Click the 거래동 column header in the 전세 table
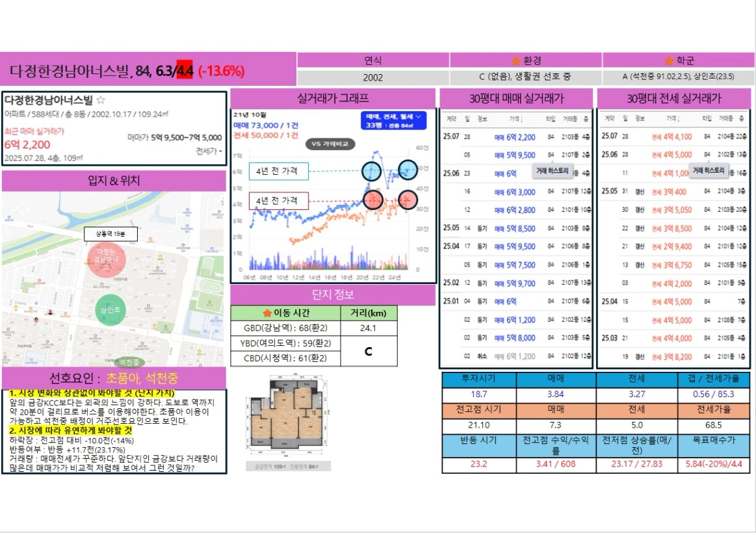The image size is (756, 533). tap(725, 118)
